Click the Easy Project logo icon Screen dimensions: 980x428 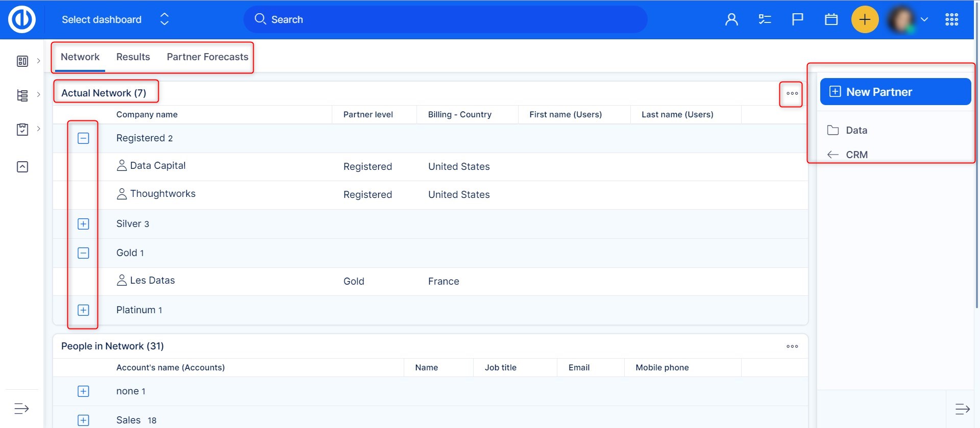[22, 19]
